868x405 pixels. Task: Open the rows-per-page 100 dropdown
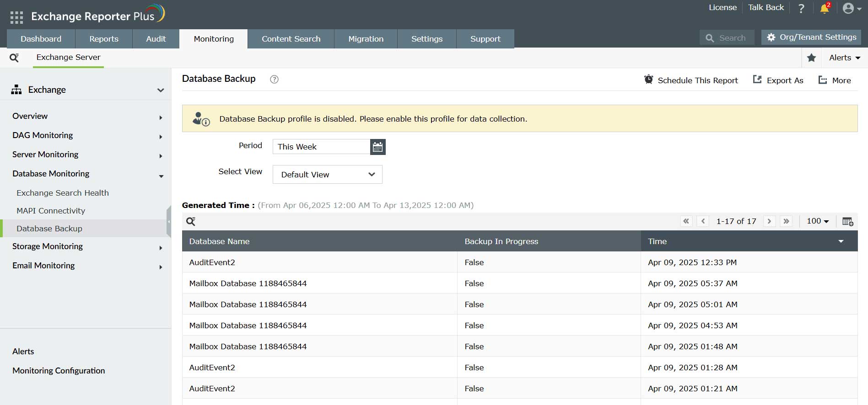(818, 221)
